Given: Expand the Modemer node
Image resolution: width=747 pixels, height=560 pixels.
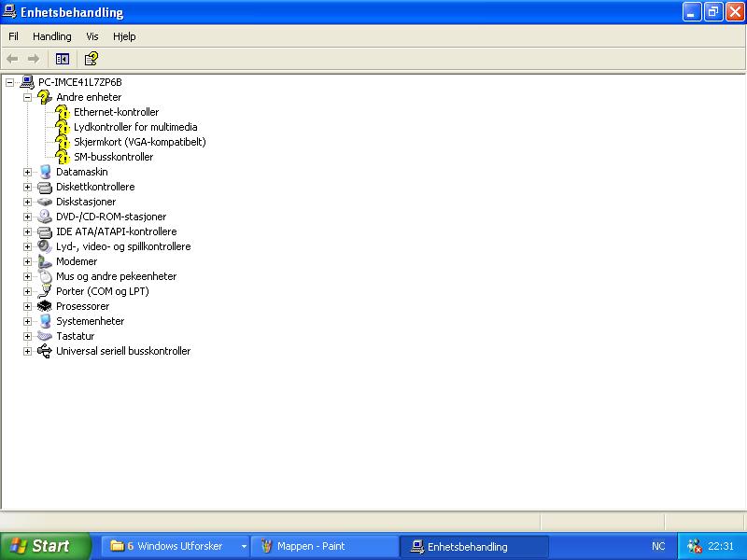Looking at the screenshot, I should click(x=28, y=261).
